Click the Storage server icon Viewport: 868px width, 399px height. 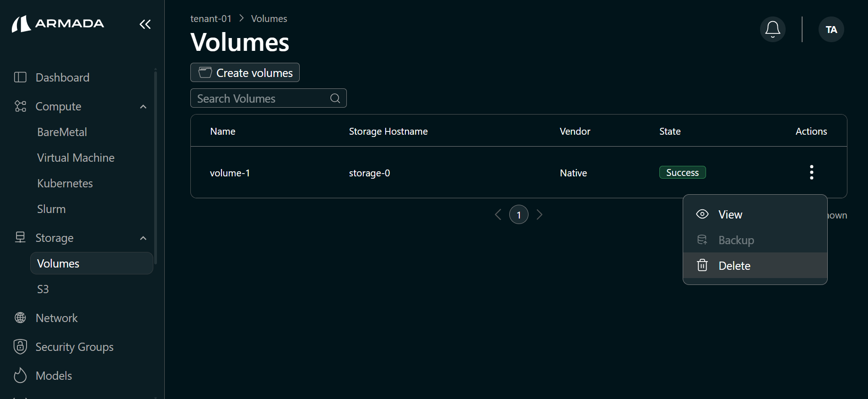(x=20, y=237)
